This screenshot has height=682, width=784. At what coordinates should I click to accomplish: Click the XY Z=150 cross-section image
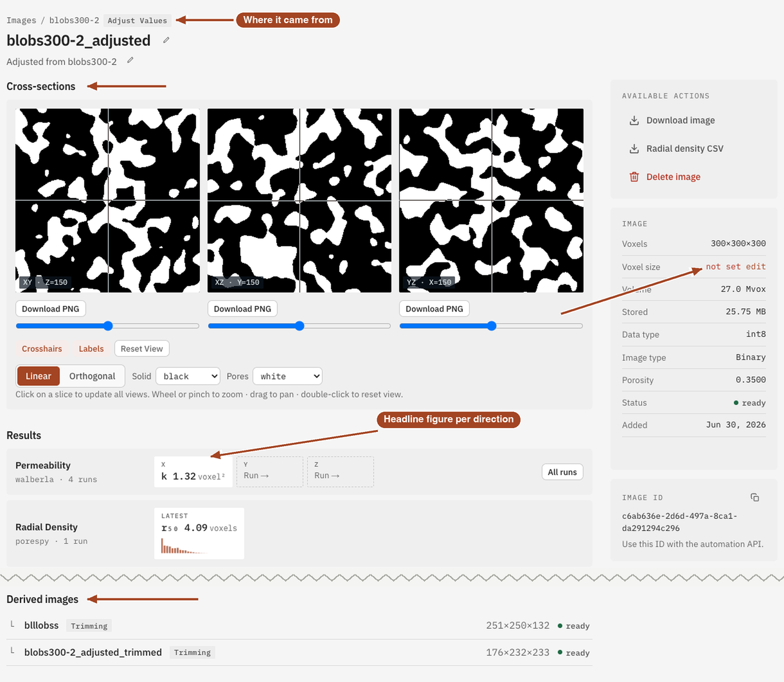(x=107, y=201)
